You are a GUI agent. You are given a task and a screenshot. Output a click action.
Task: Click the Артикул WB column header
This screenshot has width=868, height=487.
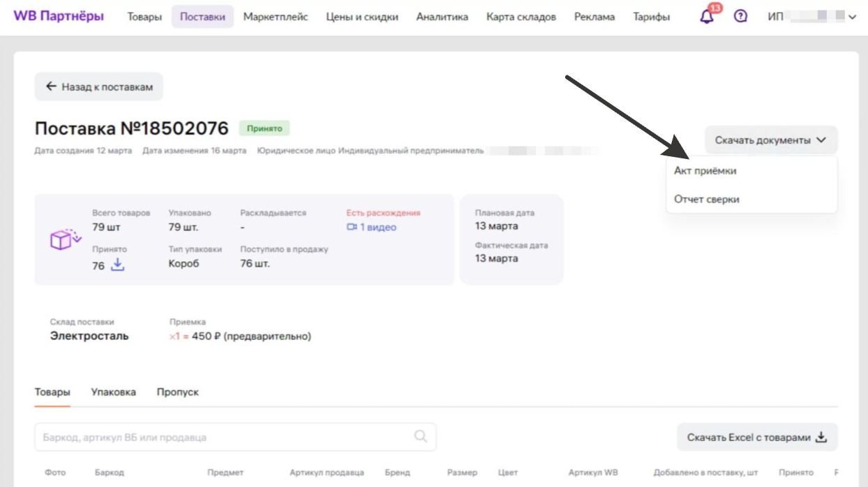(x=593, y=472)
